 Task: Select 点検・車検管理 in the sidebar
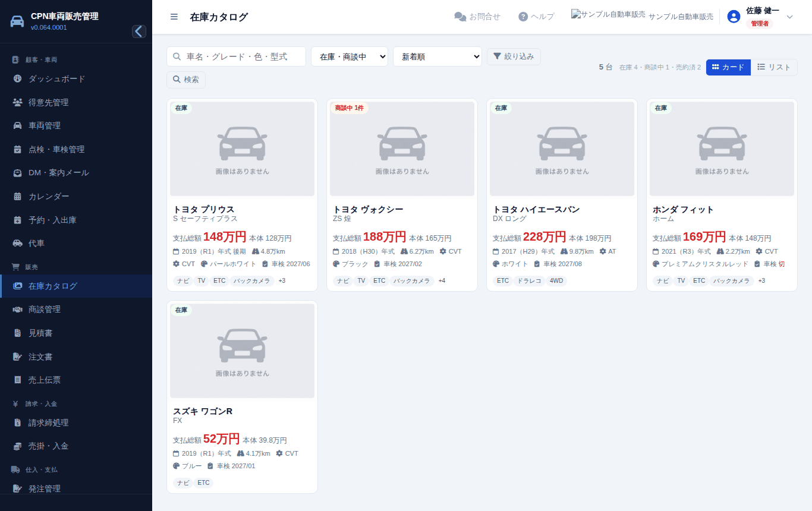[x=76, y=149]
